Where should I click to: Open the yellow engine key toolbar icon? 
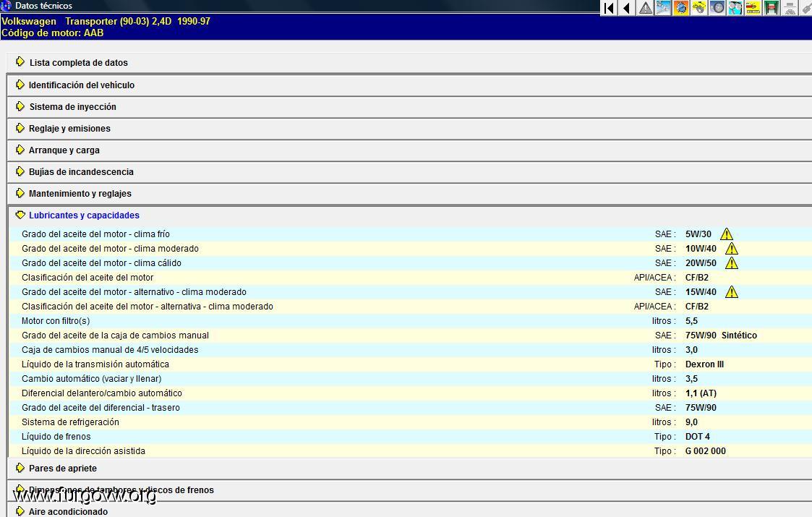pos(699,8)
